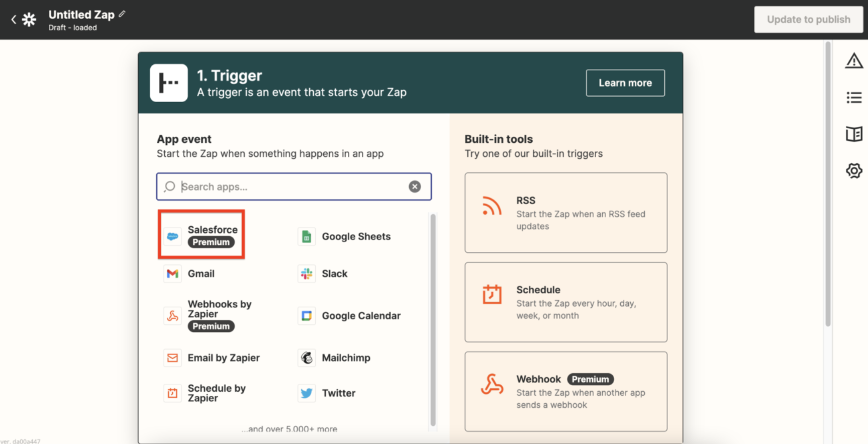Click the Learn more button
The height and width of the screenshot is (444, 868).
[625, 83]
